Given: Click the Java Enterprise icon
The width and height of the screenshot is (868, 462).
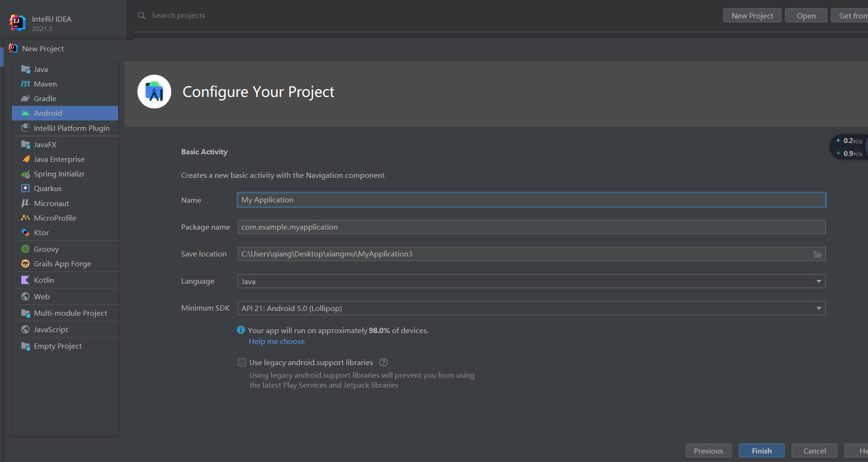Looking at the screenshot, I should (25, 159).
